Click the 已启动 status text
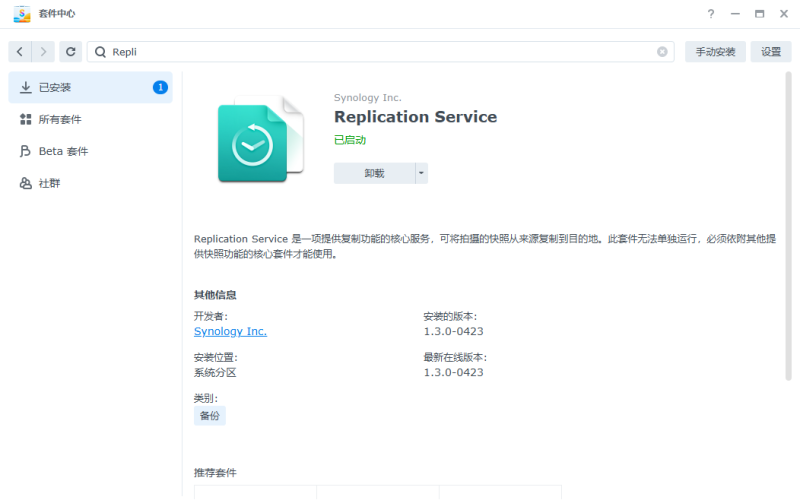800x500 pixels. [x=350, y=140]
